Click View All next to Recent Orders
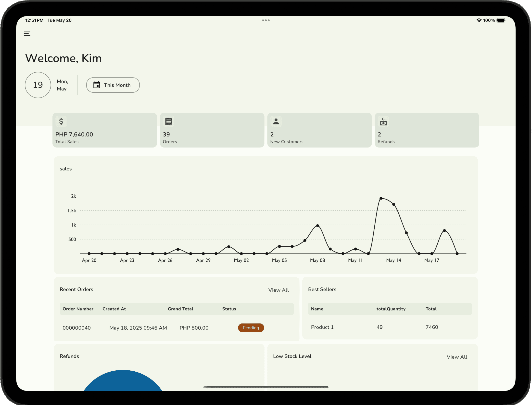Image resolution: width=532 pixels, height=405 pixels. (278, 290)
